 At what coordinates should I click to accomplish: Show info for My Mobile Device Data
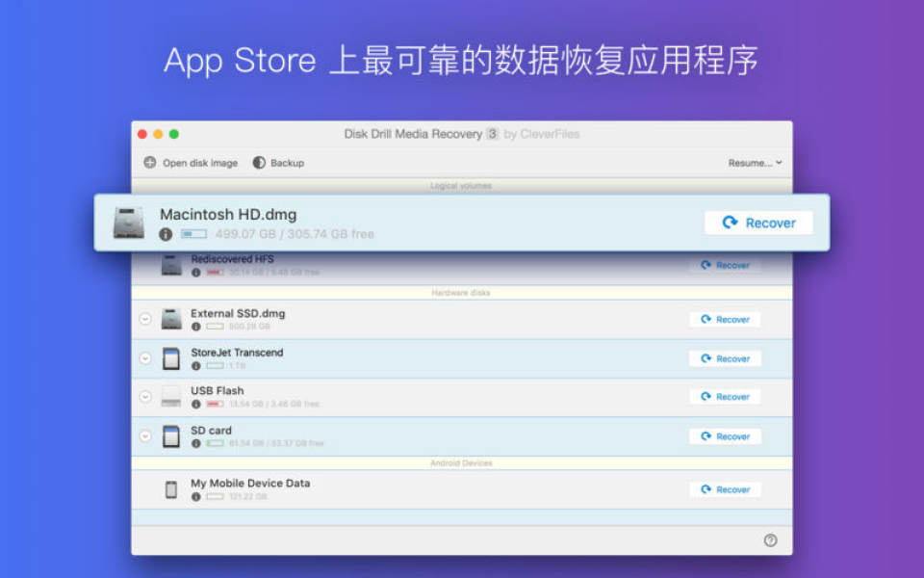(196, 497)
